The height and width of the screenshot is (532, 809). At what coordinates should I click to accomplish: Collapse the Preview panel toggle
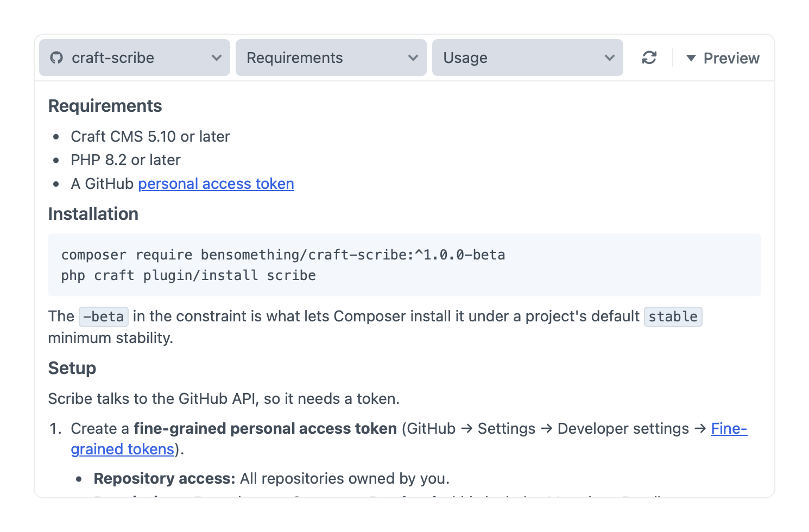point(723,58)
